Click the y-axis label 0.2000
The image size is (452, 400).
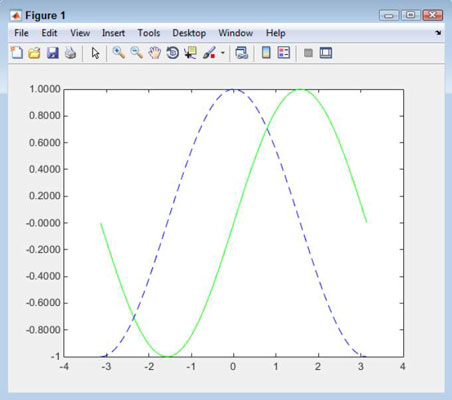(x=45, y=196)
